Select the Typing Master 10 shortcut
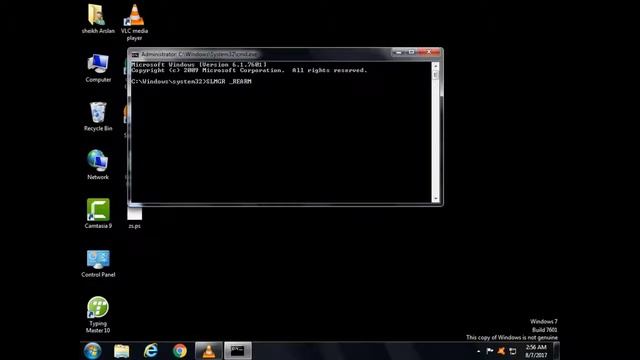Screen dimensions: 640x360 [98, 315]
